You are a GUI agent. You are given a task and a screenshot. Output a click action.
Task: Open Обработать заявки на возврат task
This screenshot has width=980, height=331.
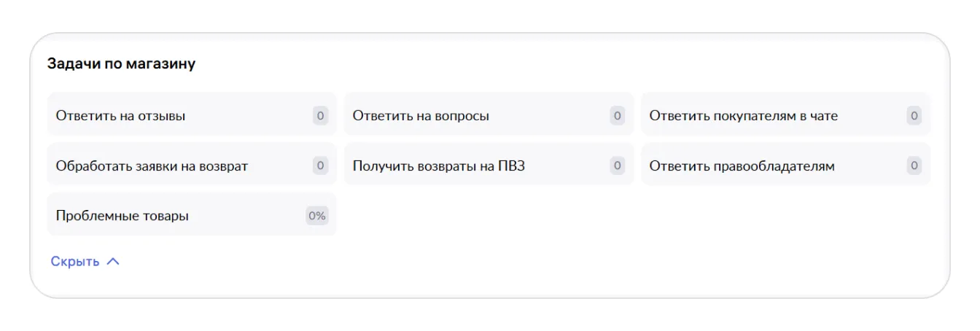tap(152, 165)
